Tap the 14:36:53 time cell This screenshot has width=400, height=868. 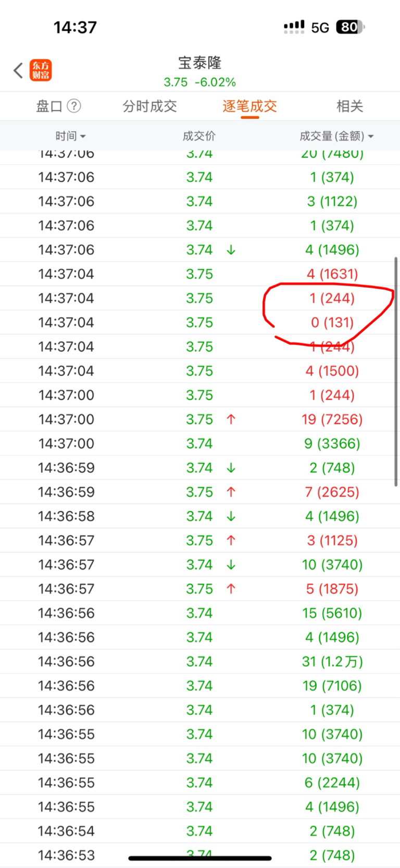tap(66, 855)
